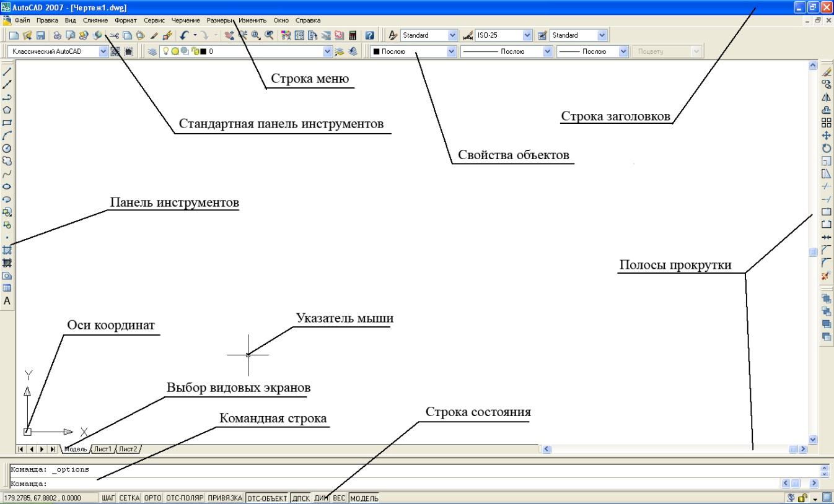Select the Revision Cloud tool
Image resolution: width=834 pixels, height=504 pixels.
pos(7,160)
